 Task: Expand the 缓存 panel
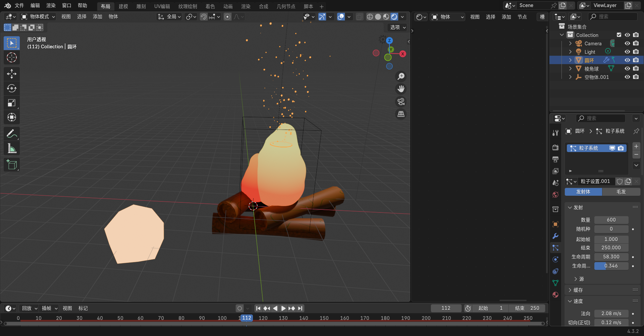tap(578, 290)
